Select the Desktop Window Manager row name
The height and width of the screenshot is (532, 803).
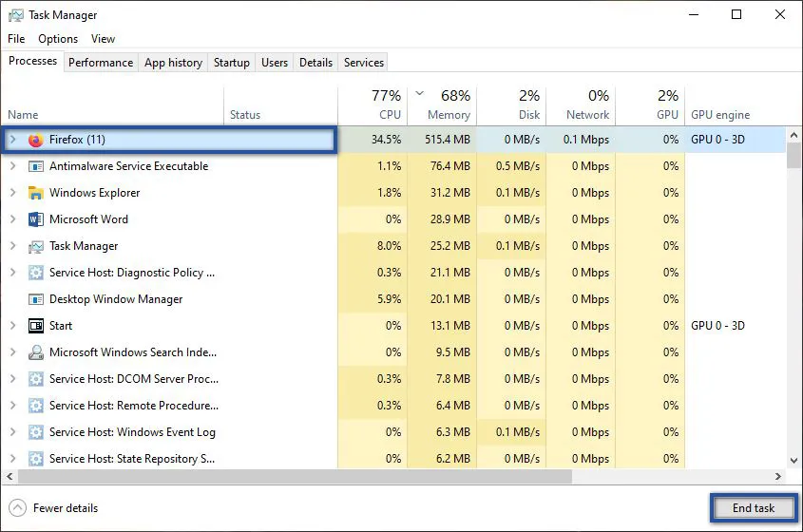click(x=116, y=299)
